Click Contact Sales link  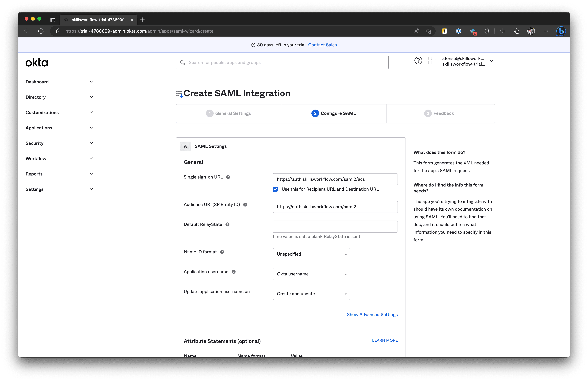pyautogui.click(x=322, y=45)
